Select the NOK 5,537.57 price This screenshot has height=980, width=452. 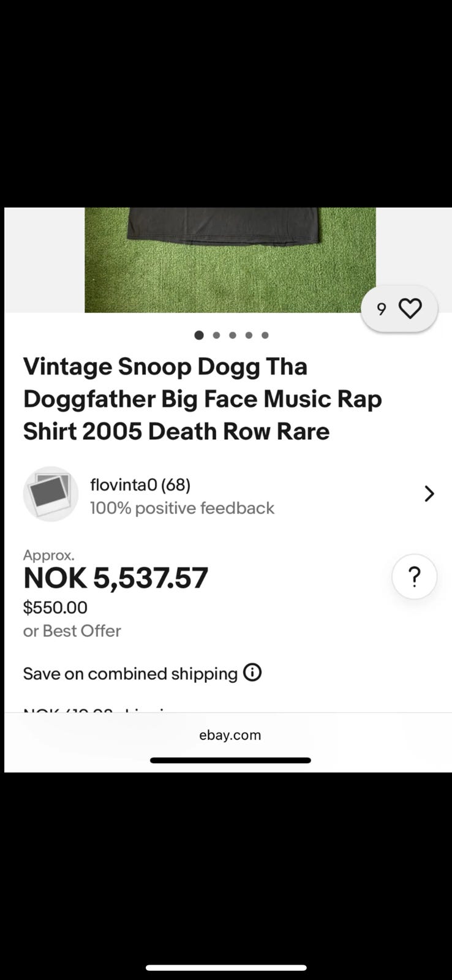coord(116,578)
